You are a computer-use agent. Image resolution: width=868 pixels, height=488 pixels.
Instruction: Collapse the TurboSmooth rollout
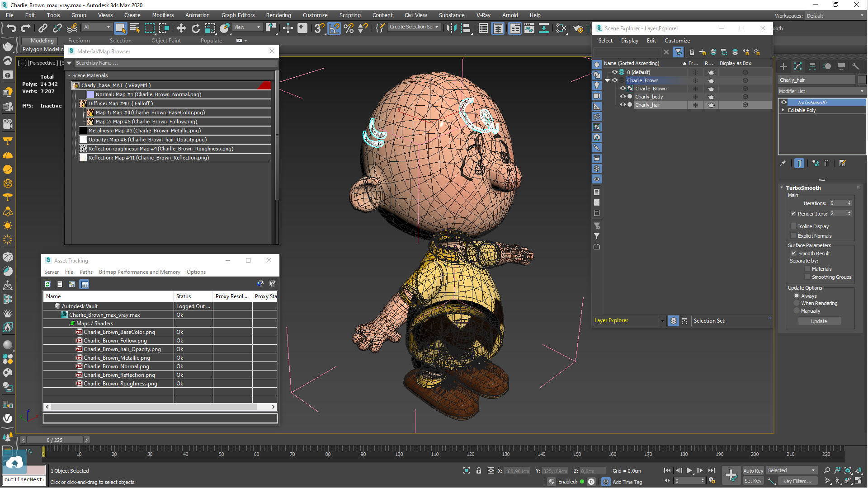tap(782, 188)
